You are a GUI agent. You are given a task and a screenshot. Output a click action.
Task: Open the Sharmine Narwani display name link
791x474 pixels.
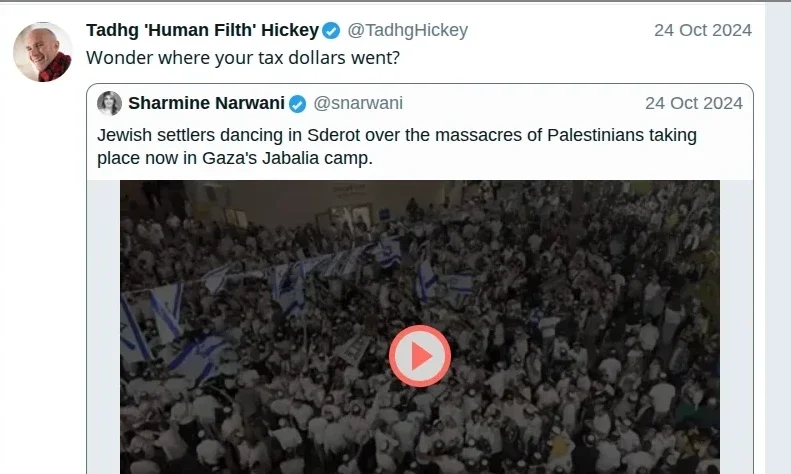point(206,103)
